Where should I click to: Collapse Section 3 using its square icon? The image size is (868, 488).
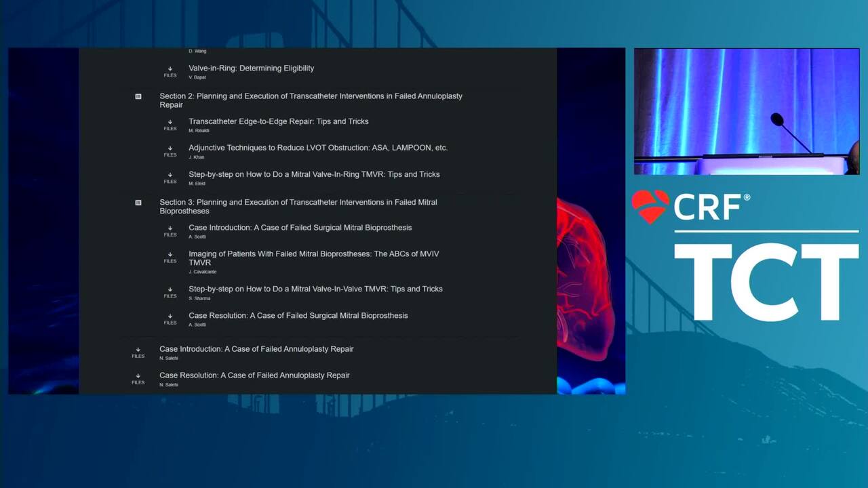pyautogui.click(x=138, y=203)
